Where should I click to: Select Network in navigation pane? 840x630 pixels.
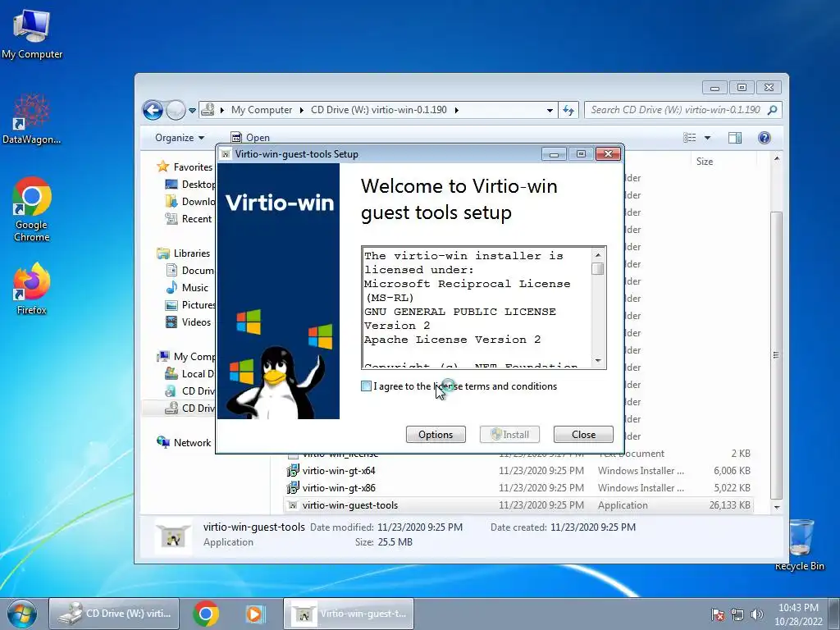(x=184, y=443)
